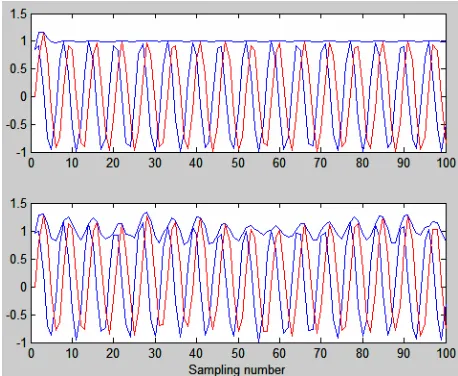This screenshot has height=376, width=458.
Task: Click x-axis tick 60 of the lower plot
Action: (279, 353)
